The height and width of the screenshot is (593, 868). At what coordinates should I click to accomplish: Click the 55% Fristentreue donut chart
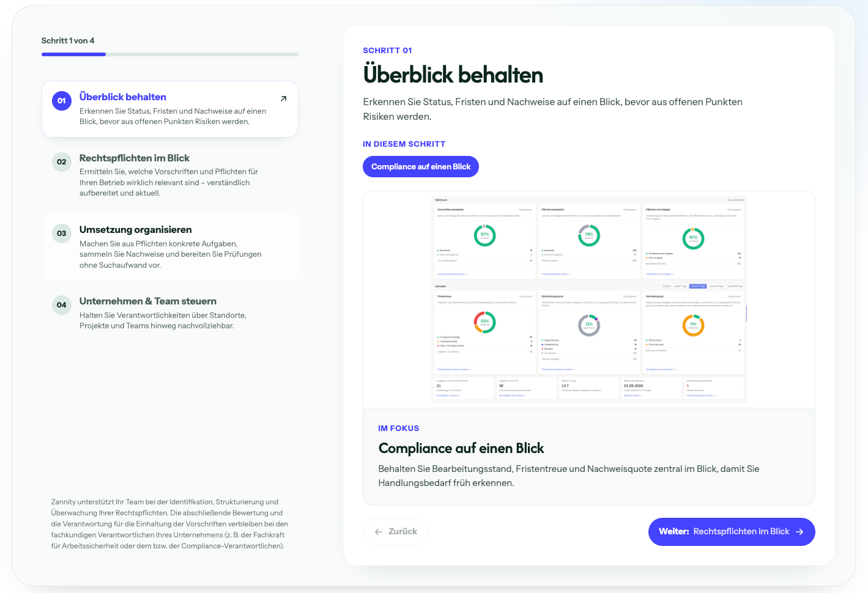[485, 322]
